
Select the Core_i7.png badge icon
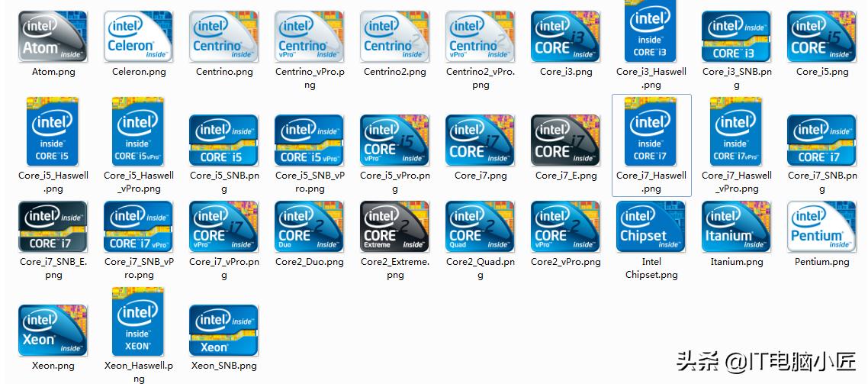click(480, 140)
